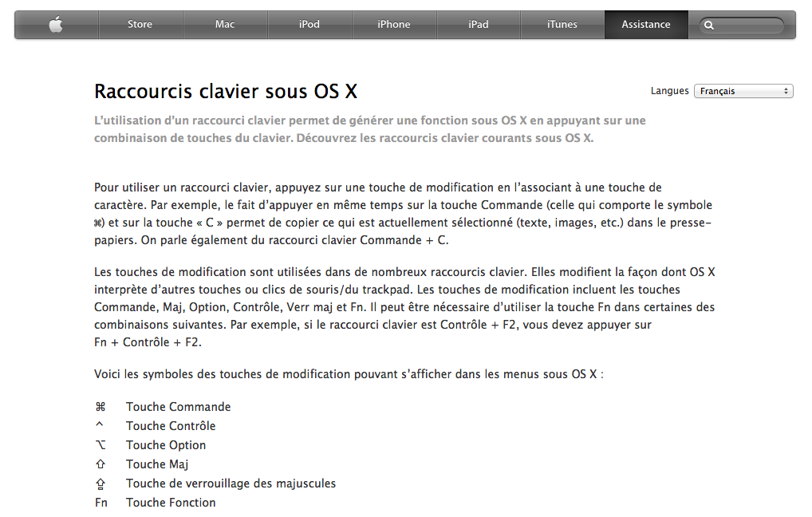Go to the Mac tab
Viewport: 812px width, 517px height.
point(225,25)
